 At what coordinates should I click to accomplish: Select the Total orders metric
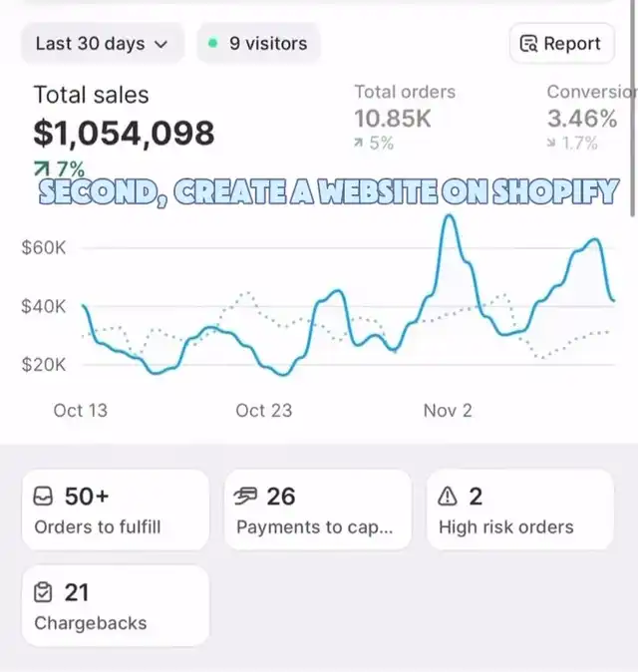click(x=402, y=107)
